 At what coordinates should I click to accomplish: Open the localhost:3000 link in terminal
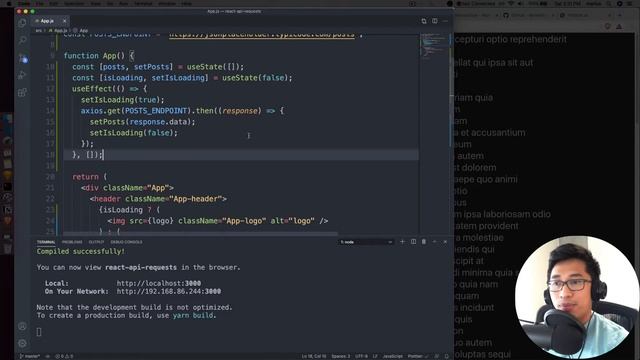pos(159,283)
